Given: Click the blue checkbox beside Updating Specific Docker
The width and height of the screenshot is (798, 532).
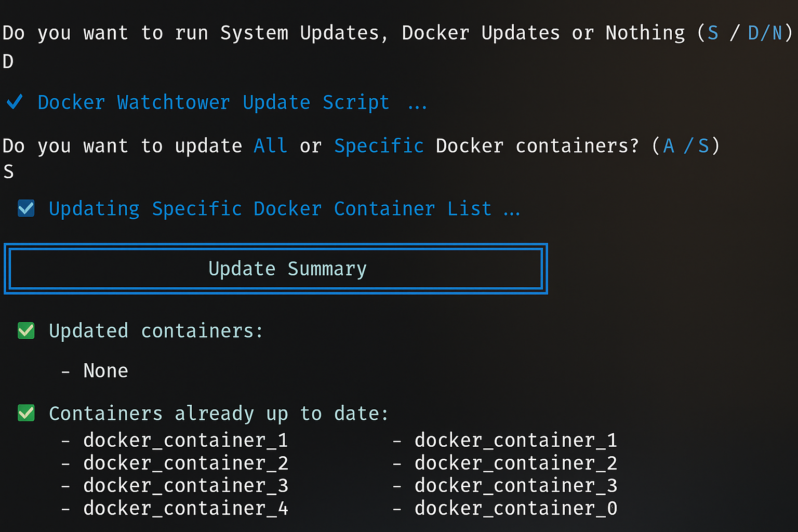Looking at the screenshot, I should pyautogui.click(x=26, y=208).
